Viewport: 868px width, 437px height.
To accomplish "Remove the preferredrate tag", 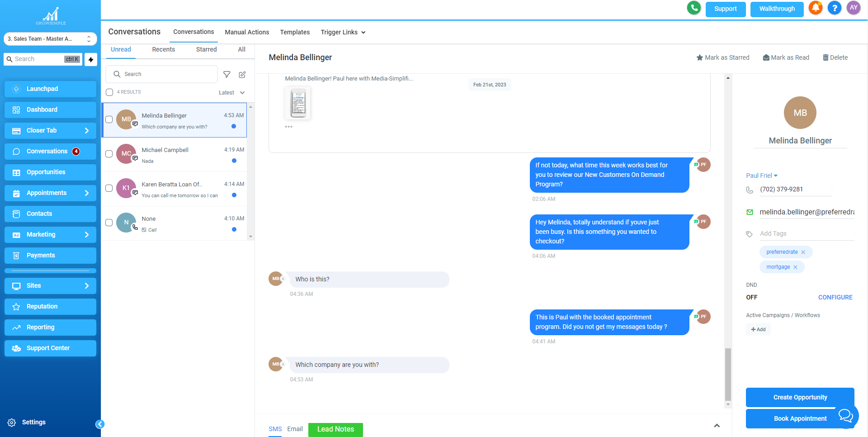I will [x=803, y=252].
